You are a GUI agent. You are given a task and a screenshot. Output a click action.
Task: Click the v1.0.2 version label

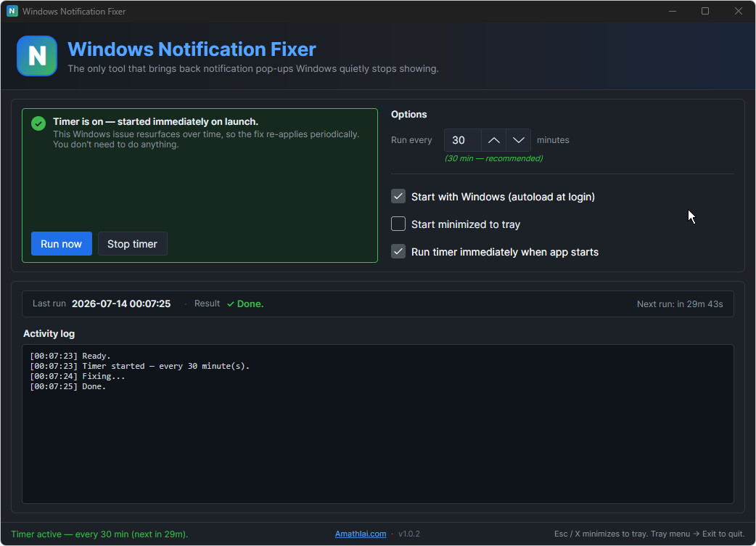tap(409, 534)
